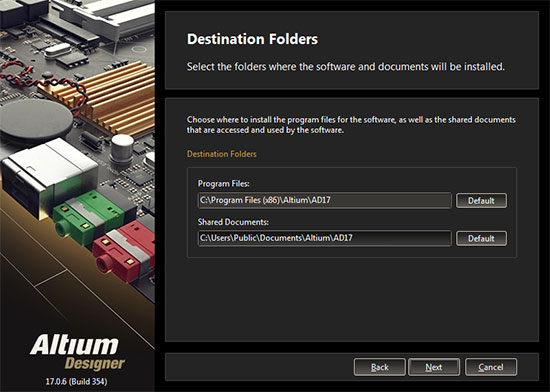The height and width of the screenshot is (392, 550).
Task: Focus the Program Files path field
Action: (324, 200)
